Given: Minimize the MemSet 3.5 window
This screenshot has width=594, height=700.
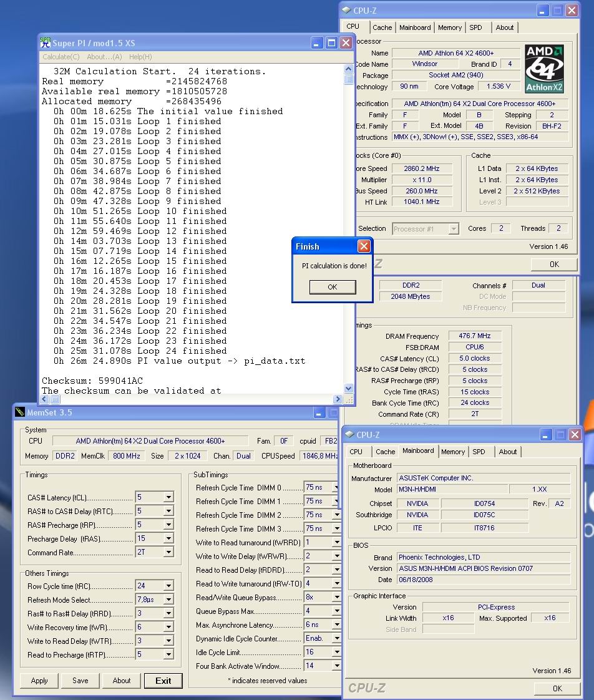Looking at the screenshot, I should (319, 412).
